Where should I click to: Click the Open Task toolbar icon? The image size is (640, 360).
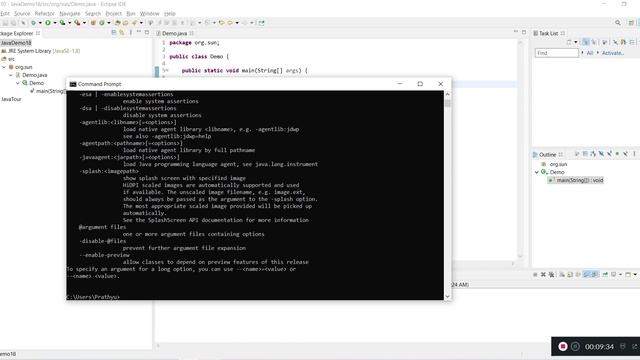[126, 23]
